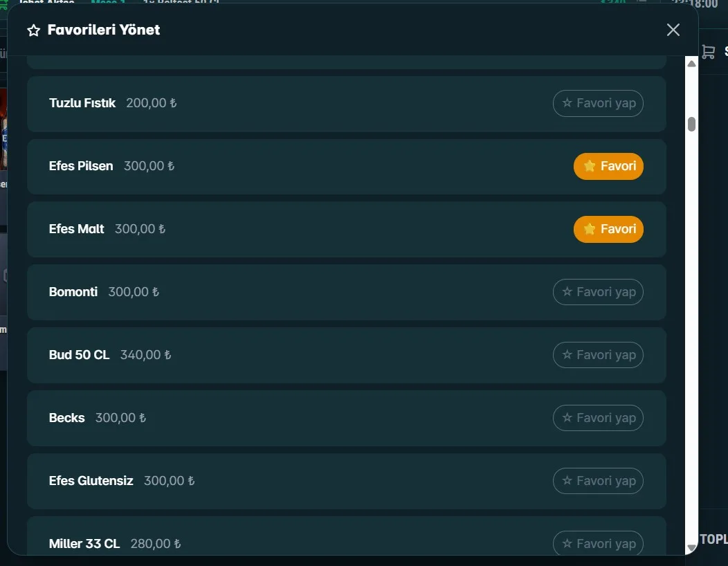Click the scrollbar down arrow
This screenshot has height=566, width=728.
click(x=691, y=548)
